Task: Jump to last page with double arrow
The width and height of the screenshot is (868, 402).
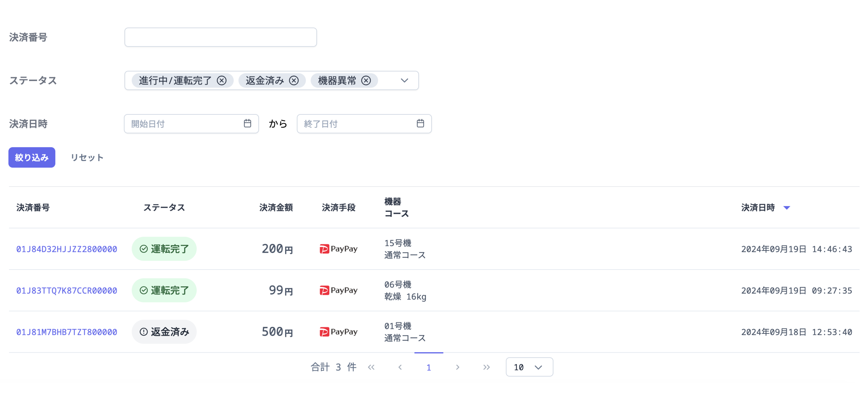Action: (x=486, y=367)
